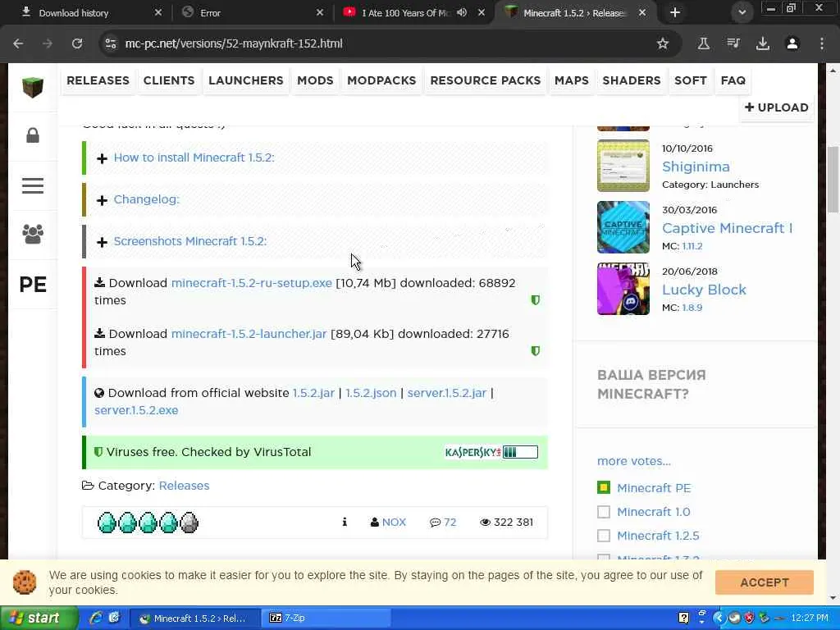Accept the cookies notice
The height and width of the screenshot is (630, 840).
[764, 582]
